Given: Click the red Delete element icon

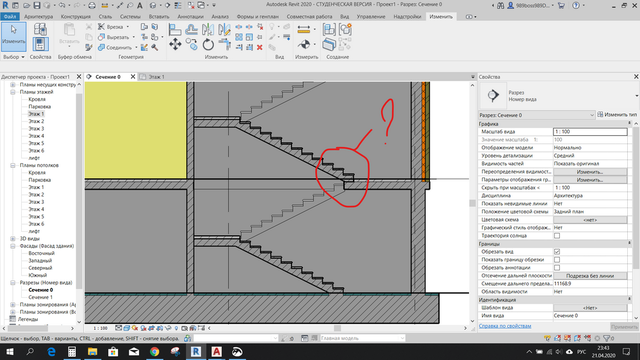Looking at the screenshot, I should click(260, 48).
